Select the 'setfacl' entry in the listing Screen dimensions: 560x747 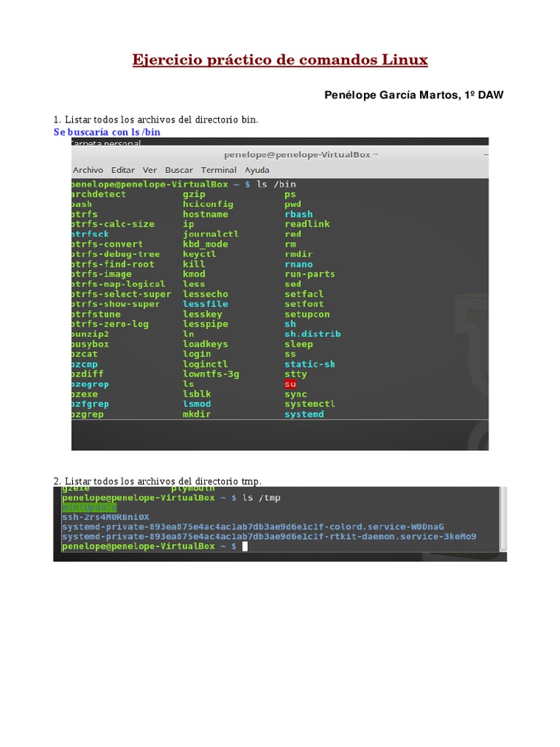point(304,295)
